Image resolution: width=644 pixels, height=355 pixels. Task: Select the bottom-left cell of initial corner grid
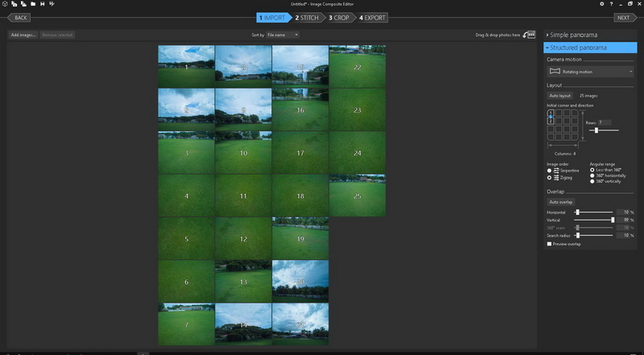click(x=551, y=137)
